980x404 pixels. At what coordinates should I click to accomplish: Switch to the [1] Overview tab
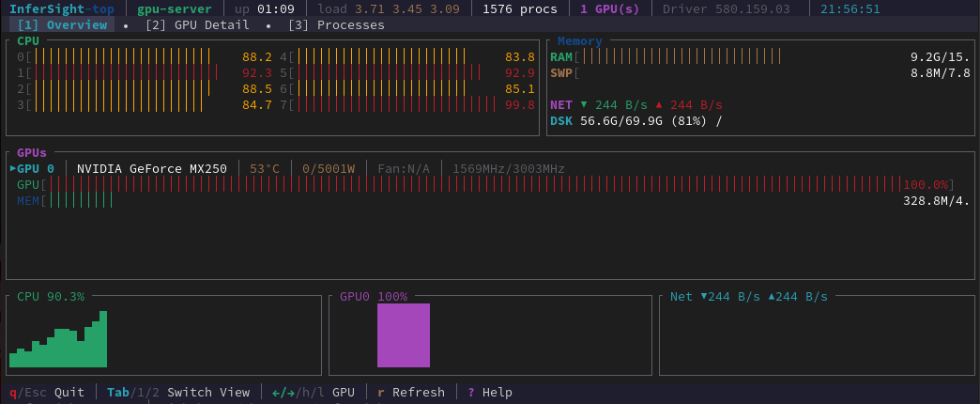pyautogui.click(x=62, y=25)
